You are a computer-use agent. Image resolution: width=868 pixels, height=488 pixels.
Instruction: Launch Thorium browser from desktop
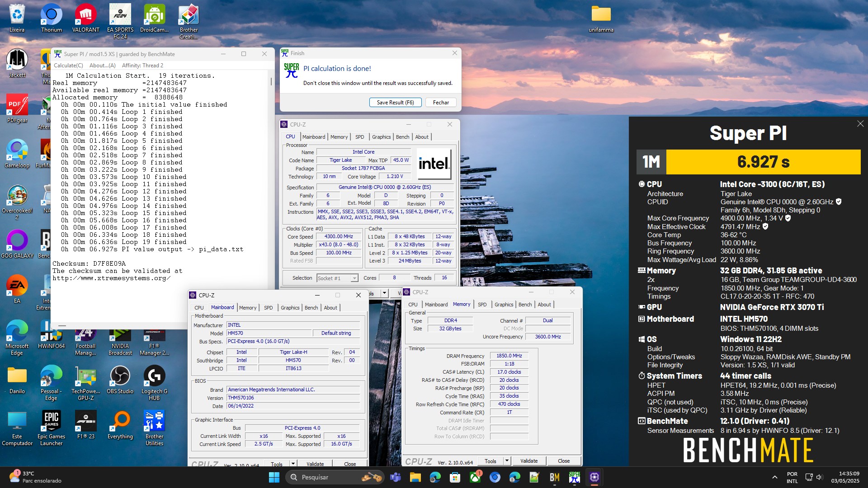point(52,18)
